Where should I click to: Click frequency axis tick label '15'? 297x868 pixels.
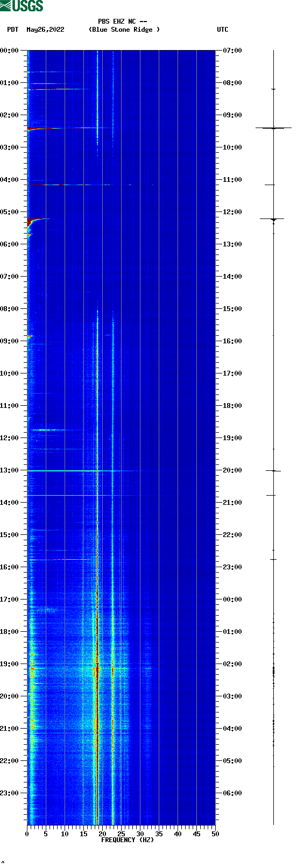pyautogui.click(x=83, y=834)
